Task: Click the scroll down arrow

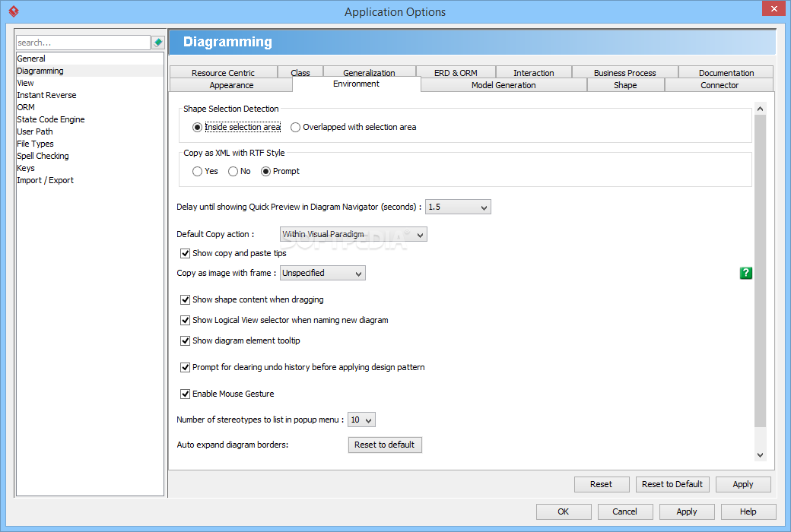Action: 761,454
